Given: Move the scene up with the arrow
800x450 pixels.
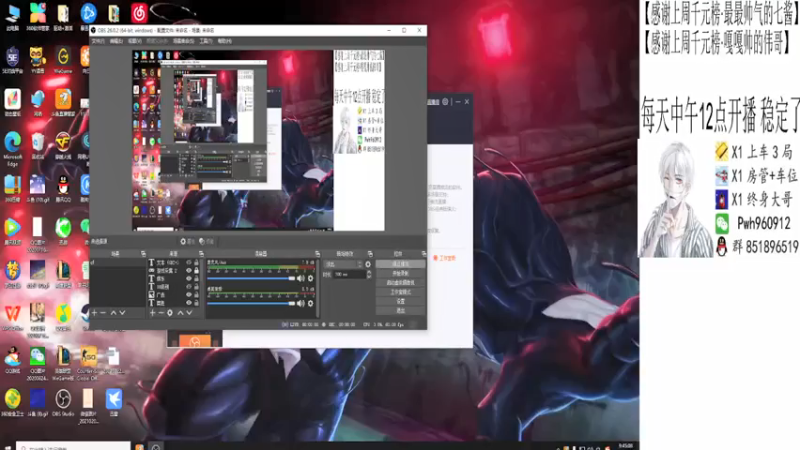Looking at the screenshot, I should pos(113,313).
